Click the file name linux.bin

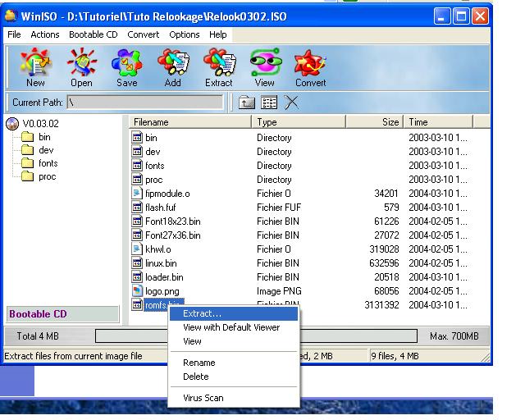[x=161, y=263]
